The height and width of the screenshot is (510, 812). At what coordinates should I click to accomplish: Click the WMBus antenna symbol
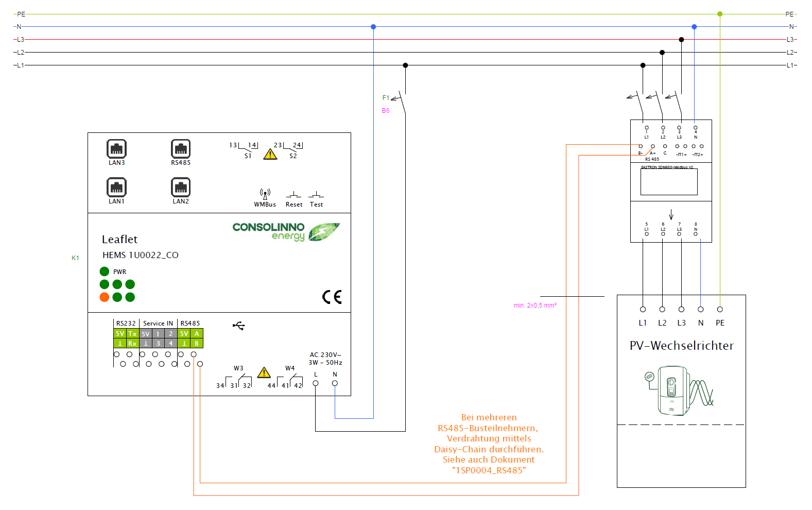tap(265, 194)
